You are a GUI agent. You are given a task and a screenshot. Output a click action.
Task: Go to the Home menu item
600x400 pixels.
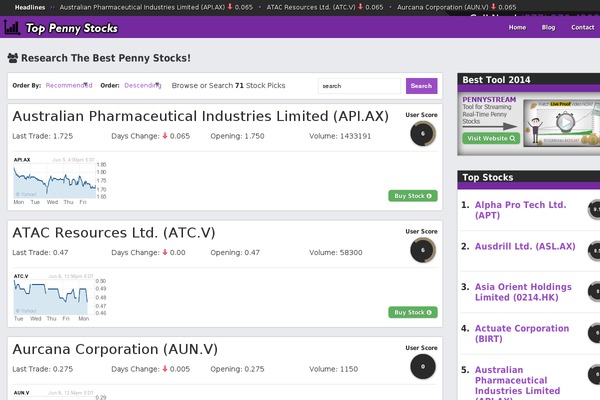click(x=517, y=28)
